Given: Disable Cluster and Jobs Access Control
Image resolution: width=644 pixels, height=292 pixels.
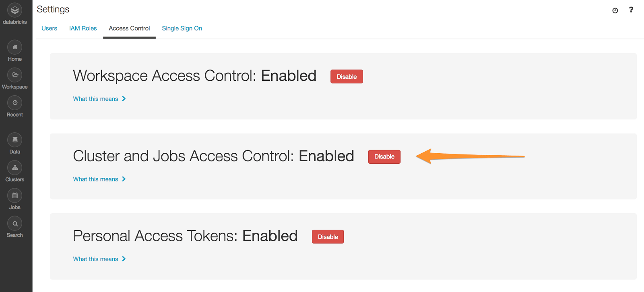Looking at the screenshot, I should click(x=384, y=156).
